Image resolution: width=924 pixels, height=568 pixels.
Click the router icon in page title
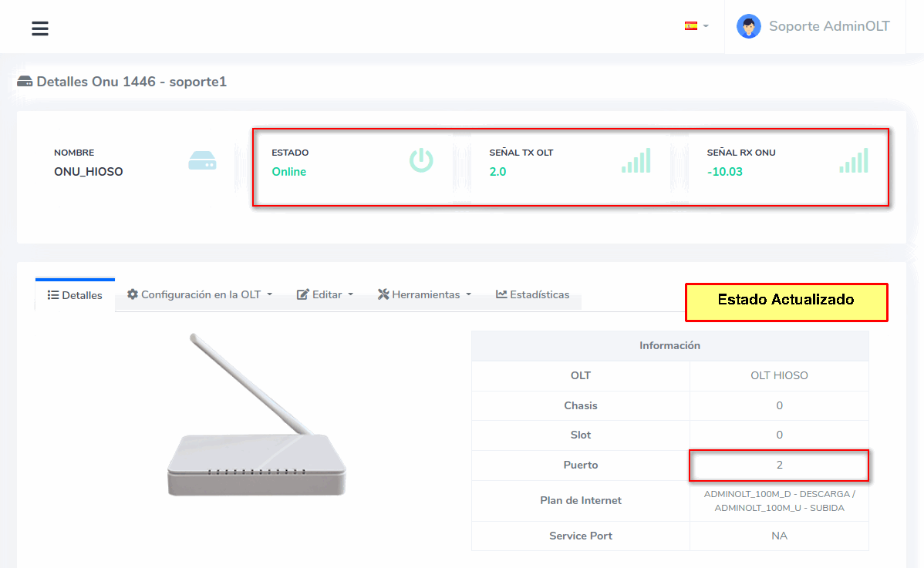(25, 82)
